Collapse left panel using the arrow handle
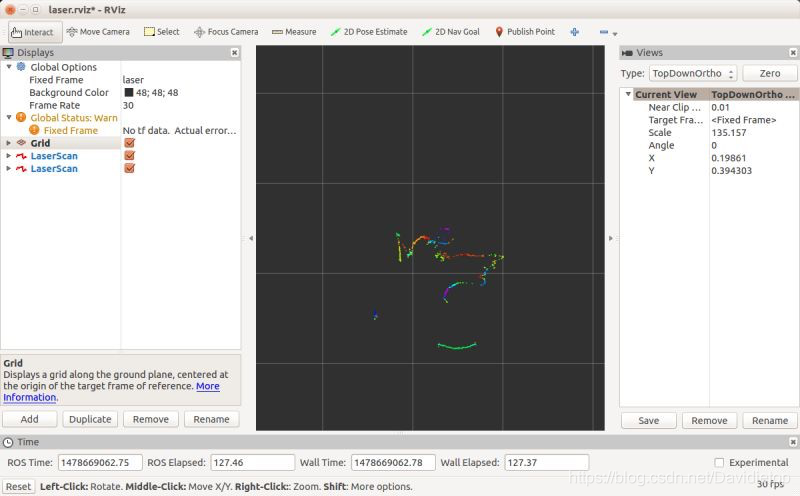Screen dimensions: 800x496 (251, 238)
